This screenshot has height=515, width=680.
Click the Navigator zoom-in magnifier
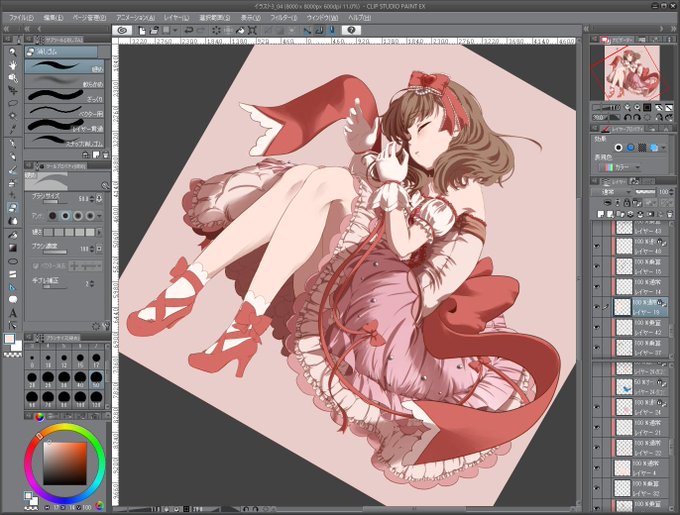tap(637, 108)
